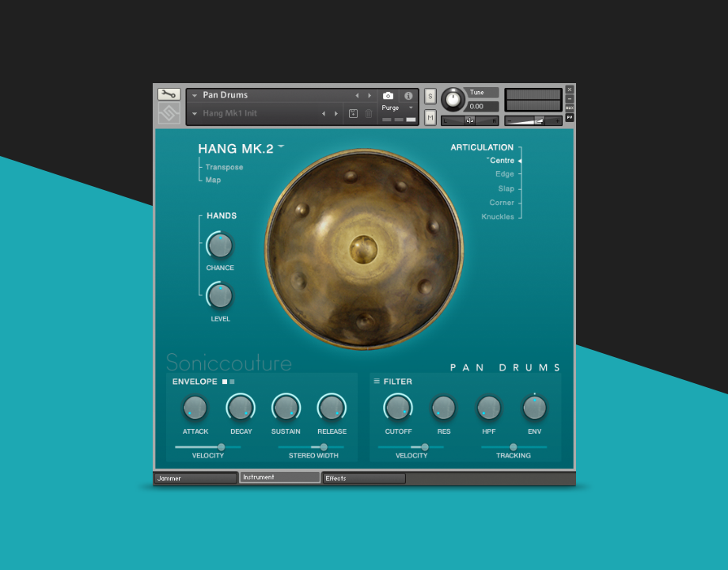Switch to the Effects tab
Viewport: 728px width, 570px height.
click(x=363, y=478)
